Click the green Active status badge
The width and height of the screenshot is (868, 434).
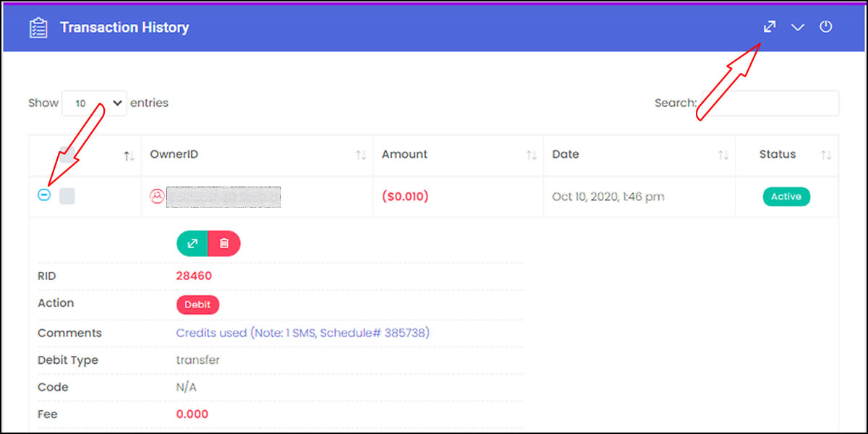tap(786, 196)
